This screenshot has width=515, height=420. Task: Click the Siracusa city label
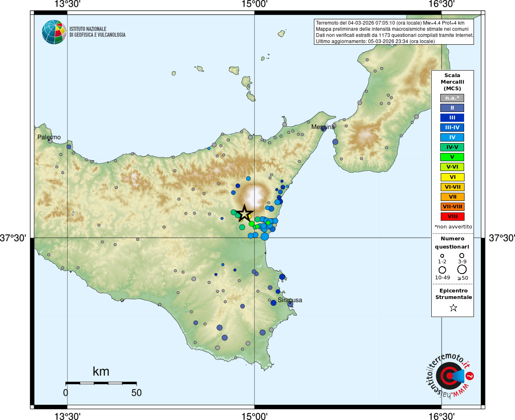290,300
